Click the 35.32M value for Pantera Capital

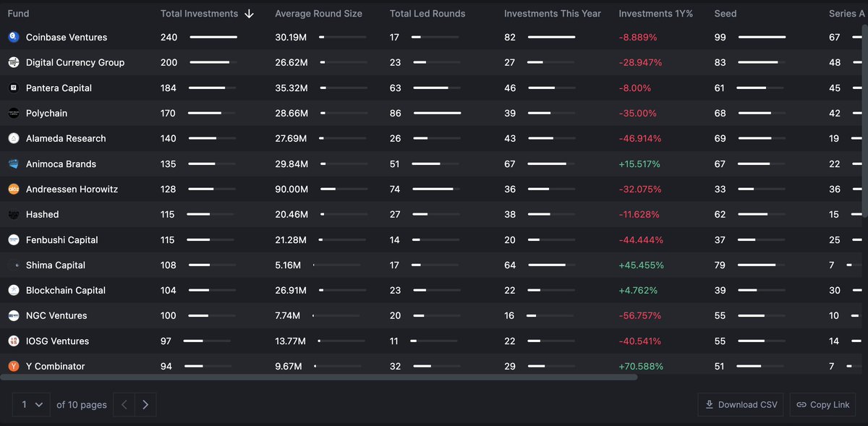[x=292, y=88]
